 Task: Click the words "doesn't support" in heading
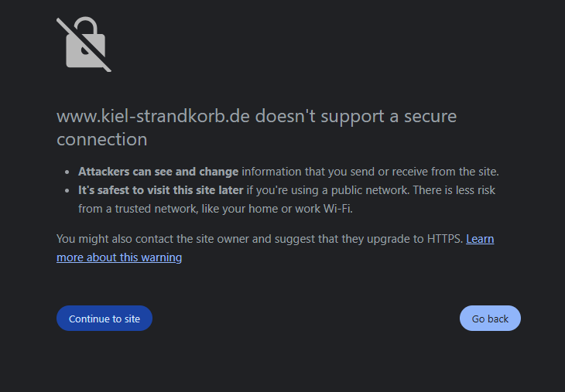pos(307,117)
